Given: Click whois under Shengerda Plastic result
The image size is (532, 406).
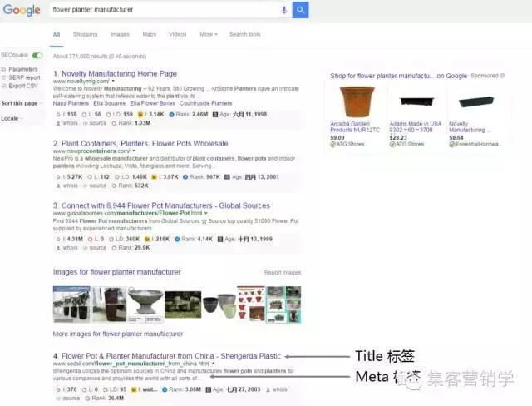Looking at the screenshot, I should click(x=279, y=389).
